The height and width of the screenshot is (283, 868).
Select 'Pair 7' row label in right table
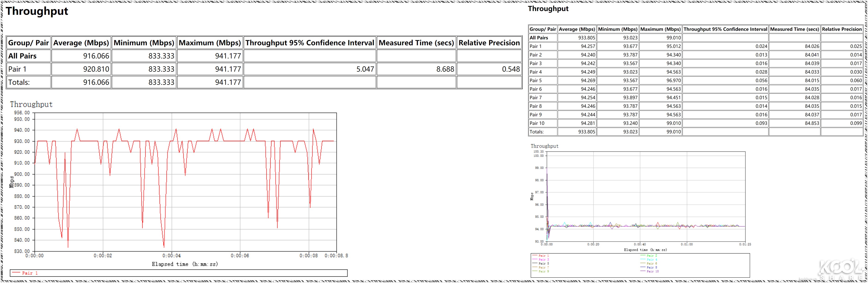535,97
